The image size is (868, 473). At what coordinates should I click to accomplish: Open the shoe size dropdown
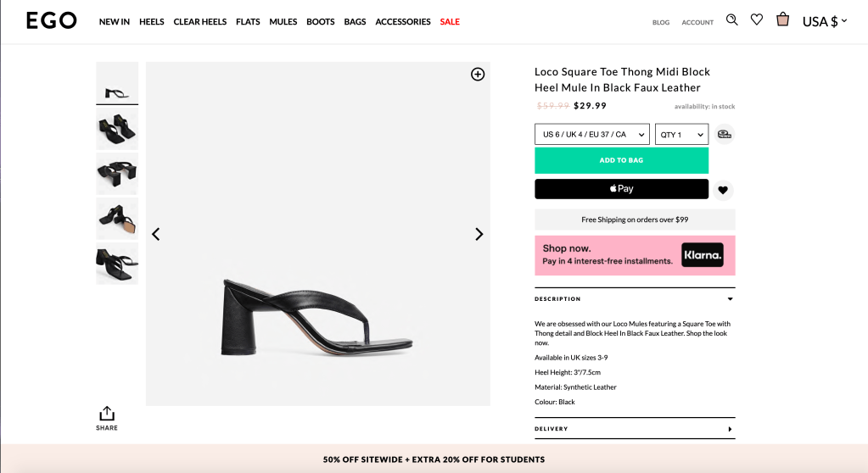[591, 134]
